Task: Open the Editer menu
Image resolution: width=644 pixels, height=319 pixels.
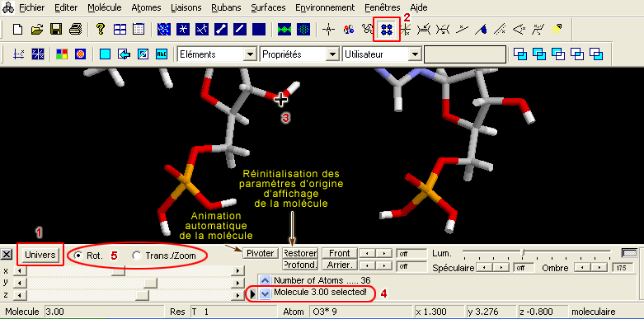Action: pyautogui.click(x=66, y=7)
